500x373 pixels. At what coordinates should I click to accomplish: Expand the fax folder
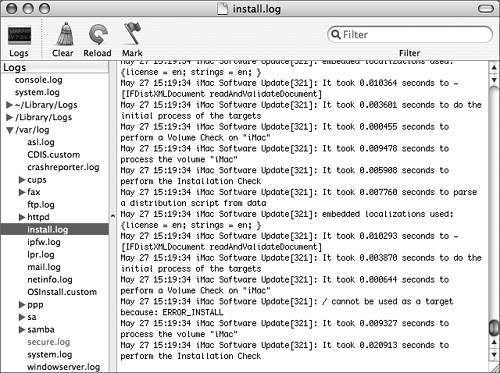[x=22, y=192]
